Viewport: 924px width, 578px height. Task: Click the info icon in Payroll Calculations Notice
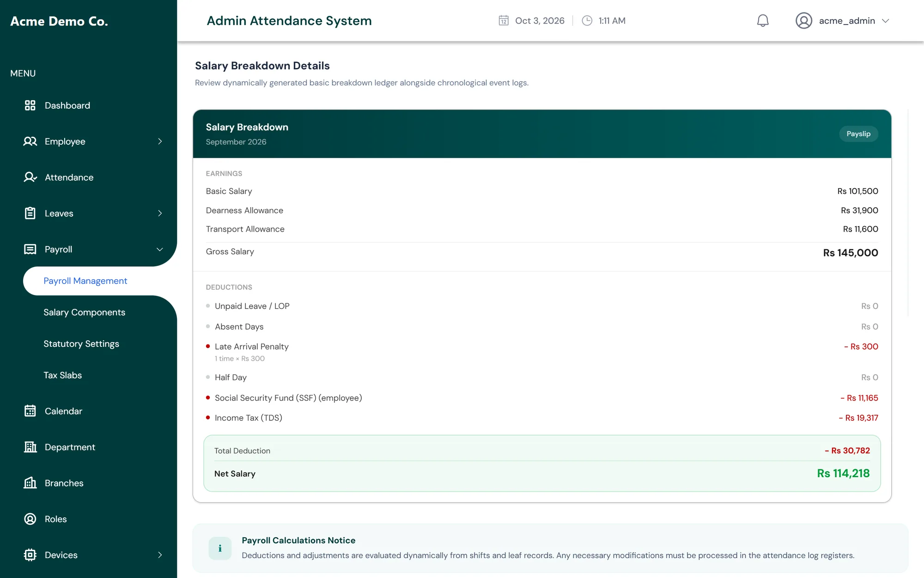pyautogui.click(x=220, y=548)
